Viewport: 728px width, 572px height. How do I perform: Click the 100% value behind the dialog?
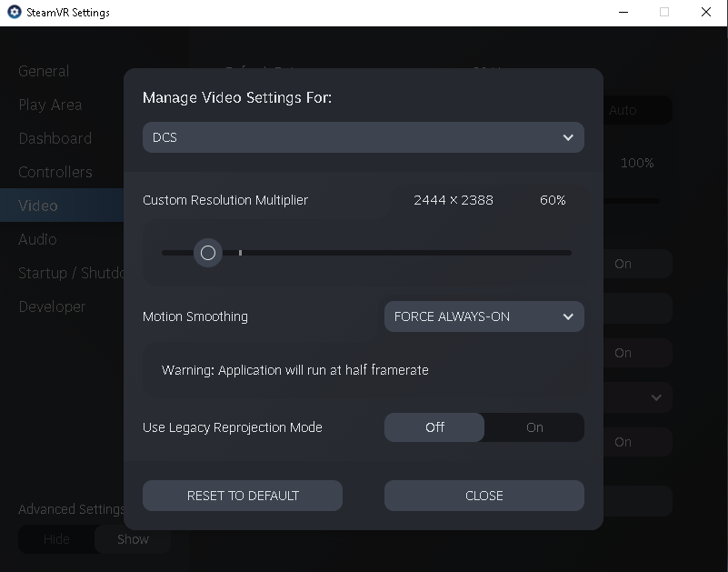pos(637,163)
